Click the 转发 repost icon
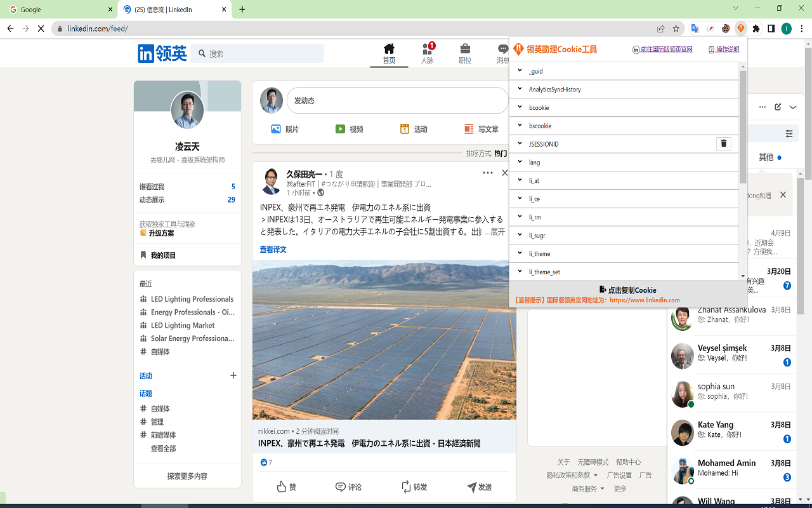 [x=406, y=487]
